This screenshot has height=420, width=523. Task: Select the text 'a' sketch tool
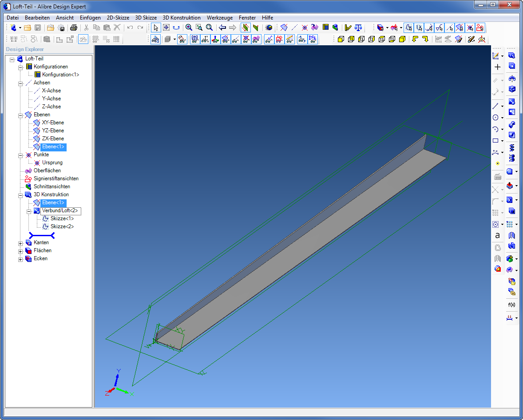(x=497, y=235)
